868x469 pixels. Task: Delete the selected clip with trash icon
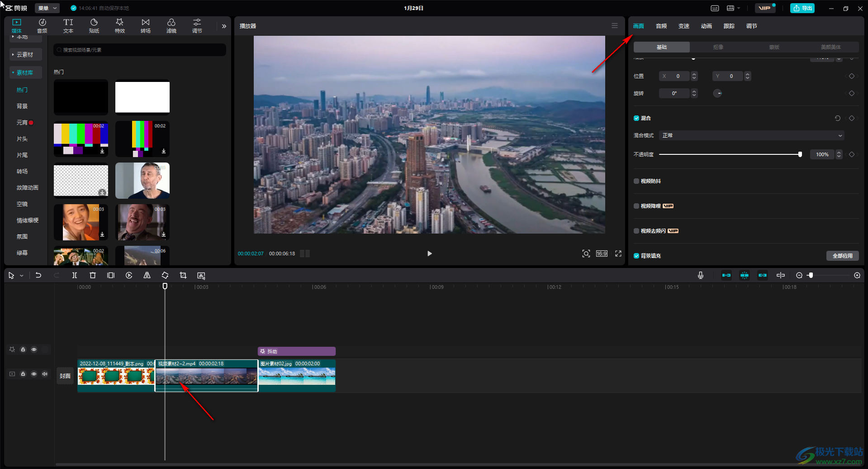(93, 275)
